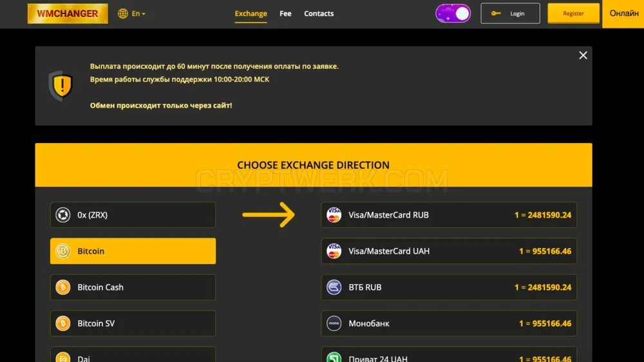Viewport: 644px width, 362px height.
Task: Click the shield warning icon
Action: pyautogui.click(x=61, y=86)
